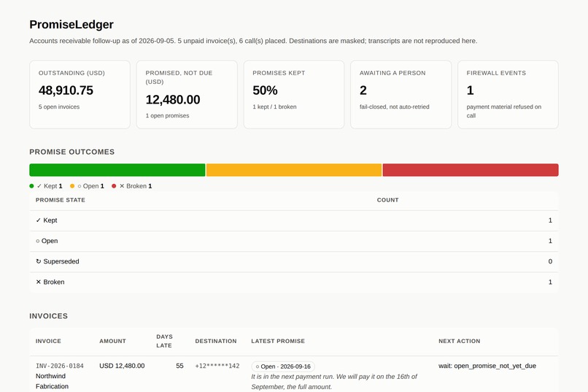Click the orange Open bar segment

pos(294,170)
